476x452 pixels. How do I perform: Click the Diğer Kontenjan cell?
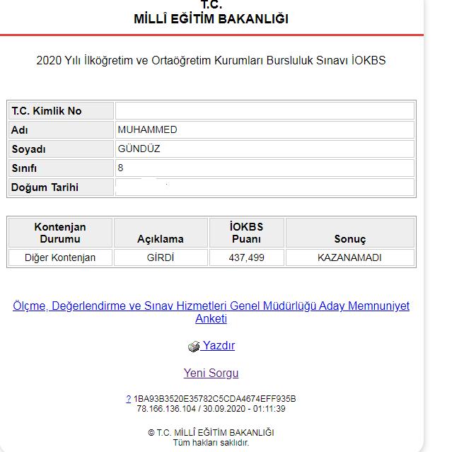click(60, 257)
